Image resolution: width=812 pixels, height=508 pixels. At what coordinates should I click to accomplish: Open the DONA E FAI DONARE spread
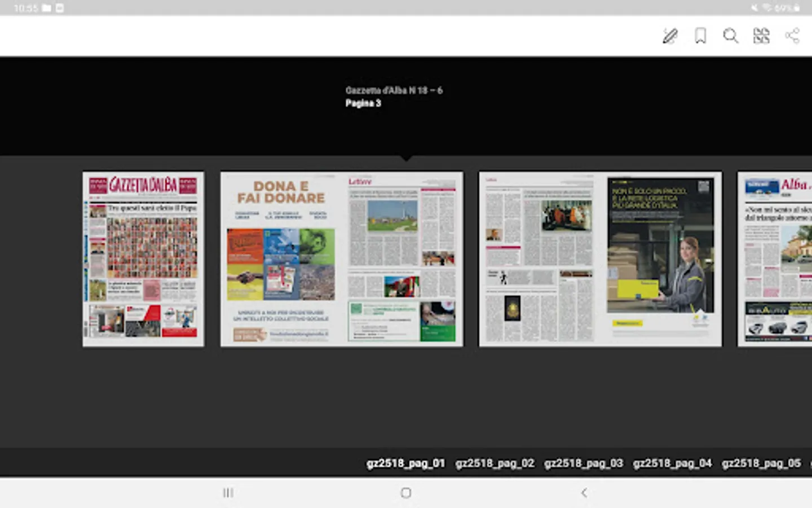(342, 259)
